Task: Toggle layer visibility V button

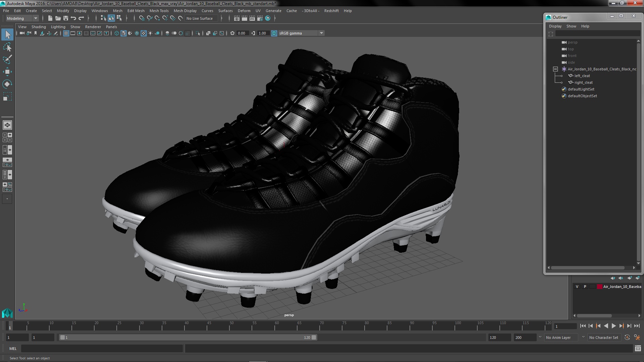Action: point(577,287)
